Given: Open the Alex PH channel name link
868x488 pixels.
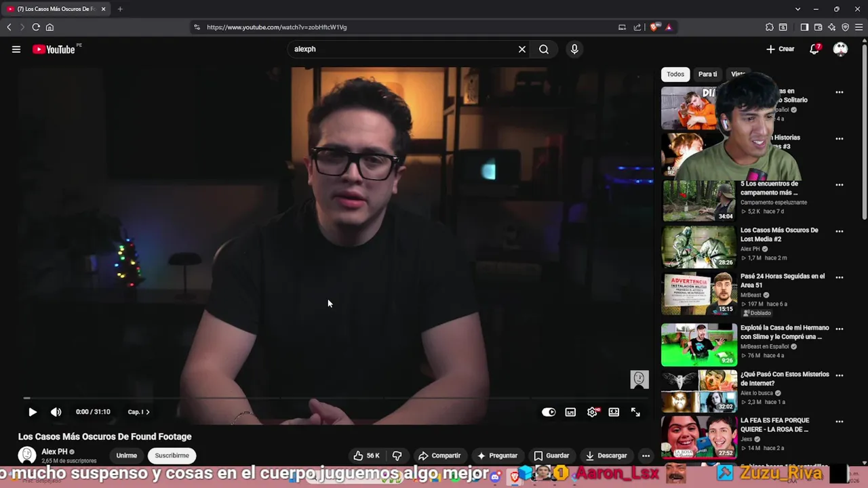Looking at the screenshot, I should pyautogui.click(x=54, y=451).
